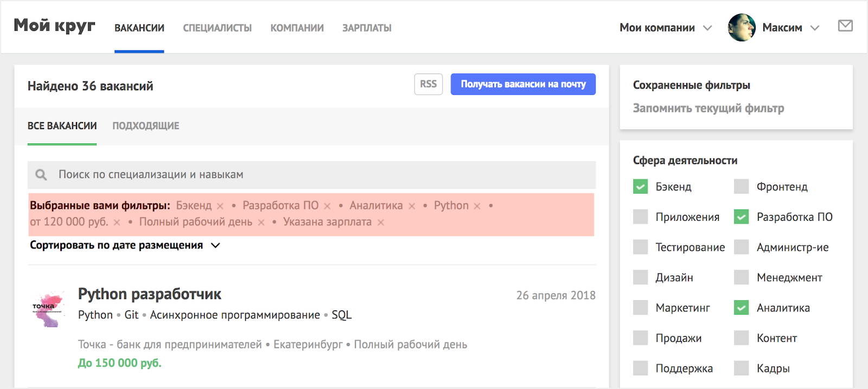868x389 pixels.
Task: Switch to the Подходящие tab
Action: 145,126
